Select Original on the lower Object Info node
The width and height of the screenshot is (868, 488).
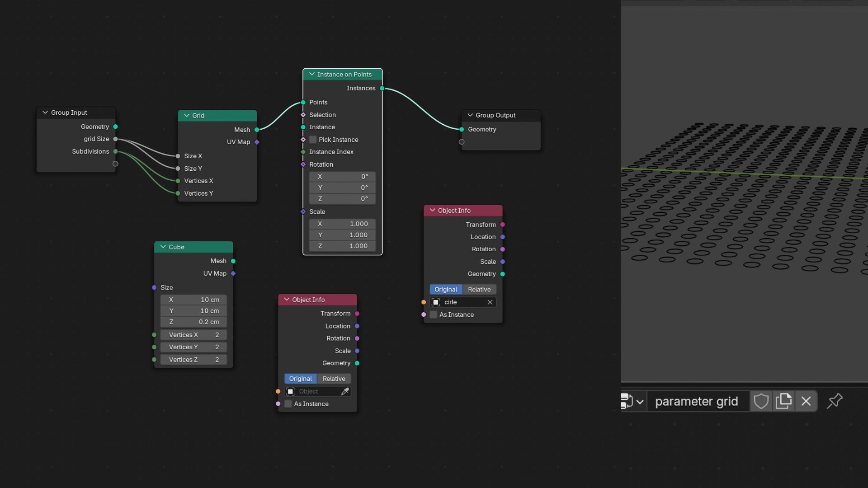(300, 379)
